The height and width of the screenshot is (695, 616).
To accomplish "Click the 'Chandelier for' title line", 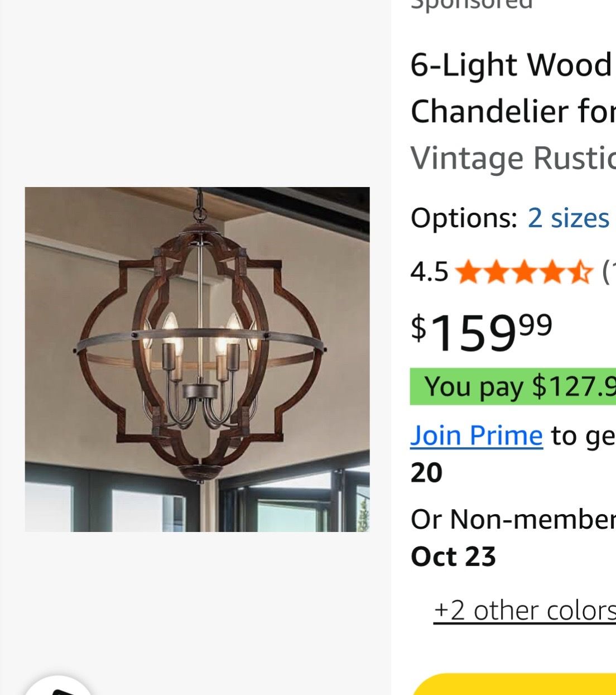I will (x=512, y=111).
